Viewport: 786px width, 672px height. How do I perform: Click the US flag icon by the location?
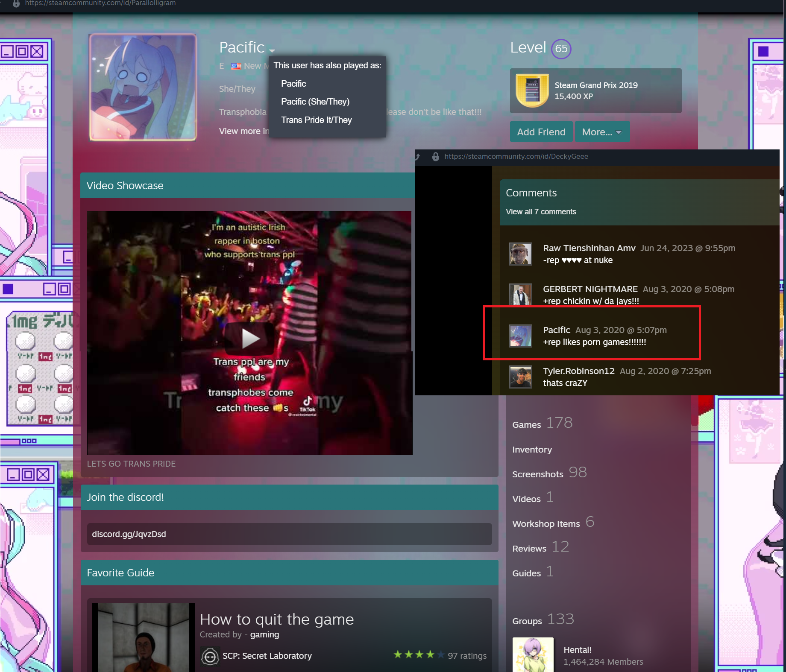tap(236, 66)
